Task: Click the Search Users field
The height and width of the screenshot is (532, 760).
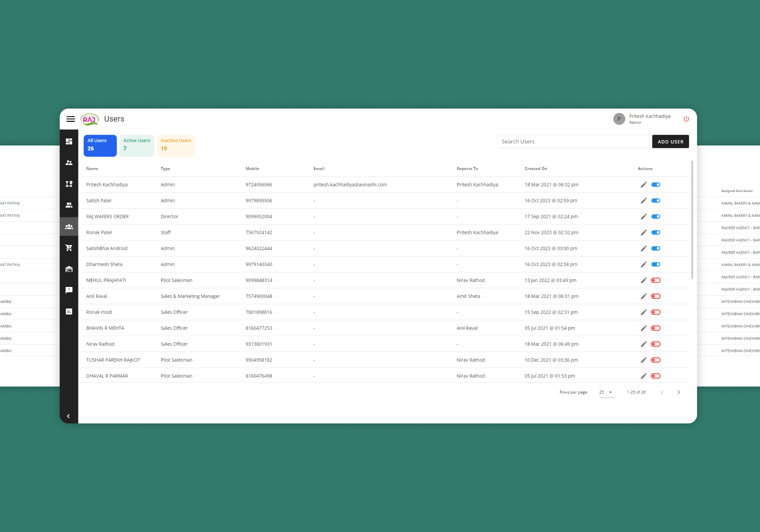Action: [x=573, y=141]
